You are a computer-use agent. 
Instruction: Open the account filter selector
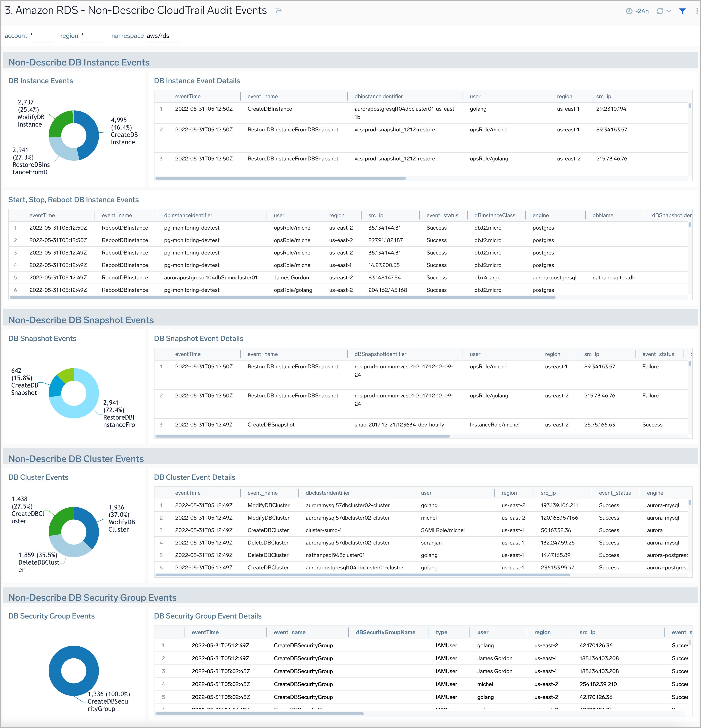(41, 36)
